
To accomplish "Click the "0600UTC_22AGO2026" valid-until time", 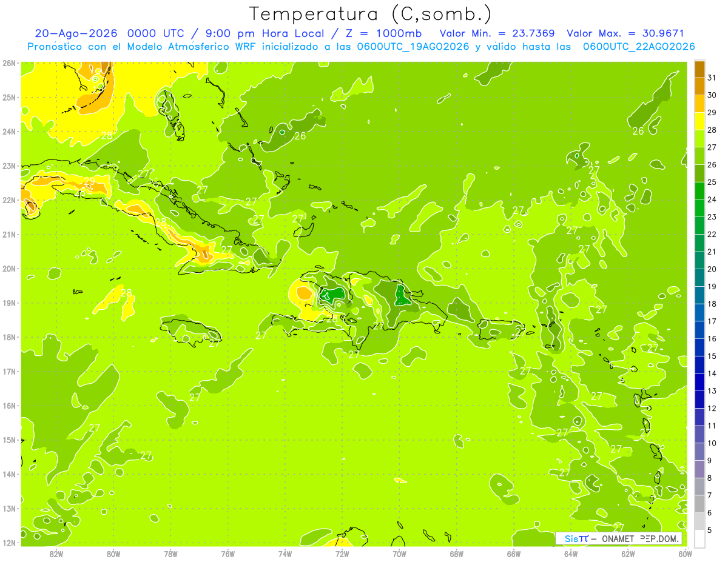I will (639, 47).
